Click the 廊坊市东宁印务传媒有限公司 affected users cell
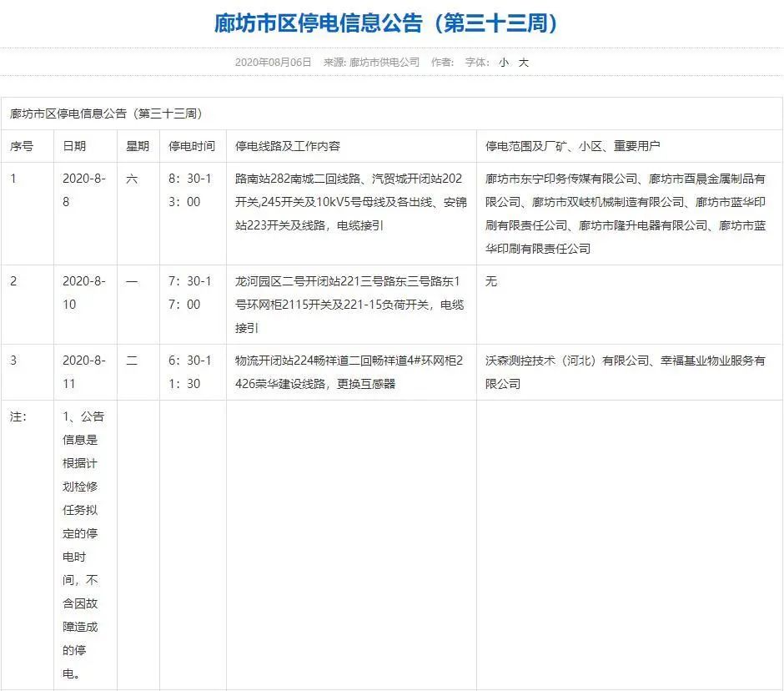The image size is (784, 691). [x=630, y=214]
